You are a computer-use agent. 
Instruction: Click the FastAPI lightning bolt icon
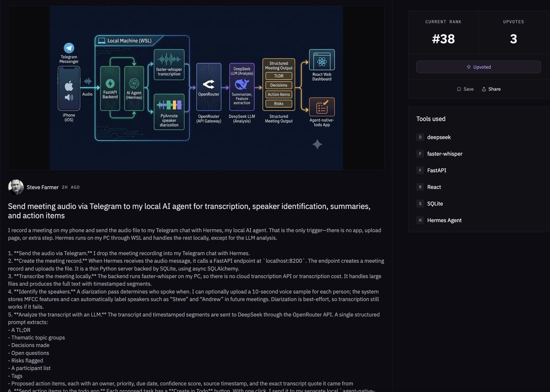point(110,83)
